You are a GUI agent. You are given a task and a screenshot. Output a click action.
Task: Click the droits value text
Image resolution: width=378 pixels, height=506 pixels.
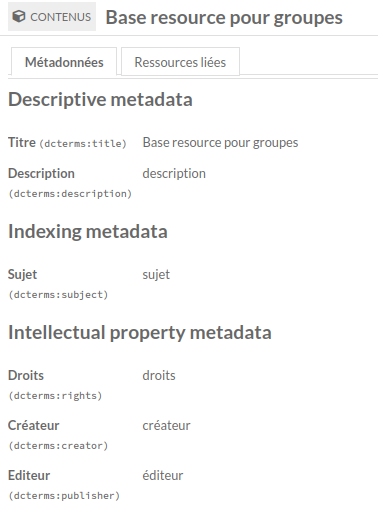click(x=159, y=375)
